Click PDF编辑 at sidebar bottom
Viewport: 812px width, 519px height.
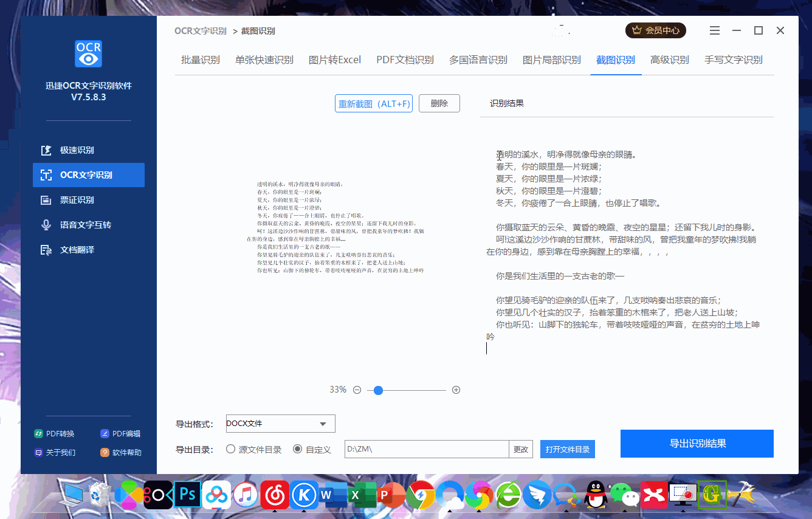[x=120, y=433]
